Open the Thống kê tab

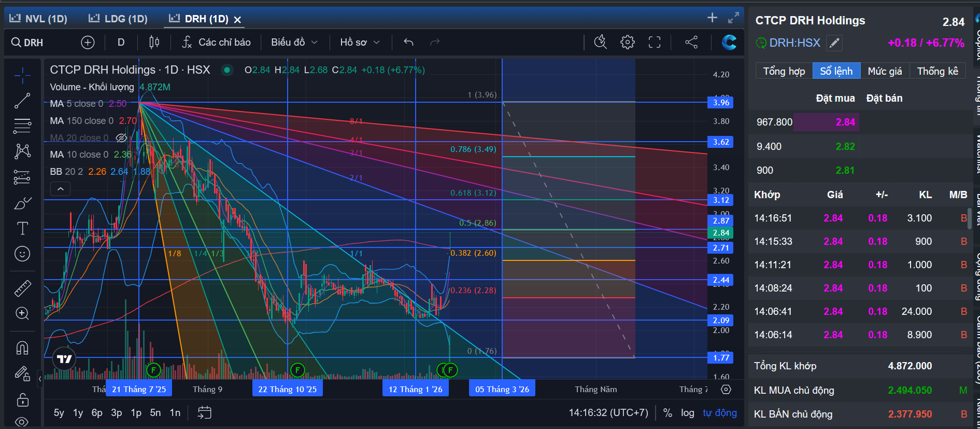[938, 71]
